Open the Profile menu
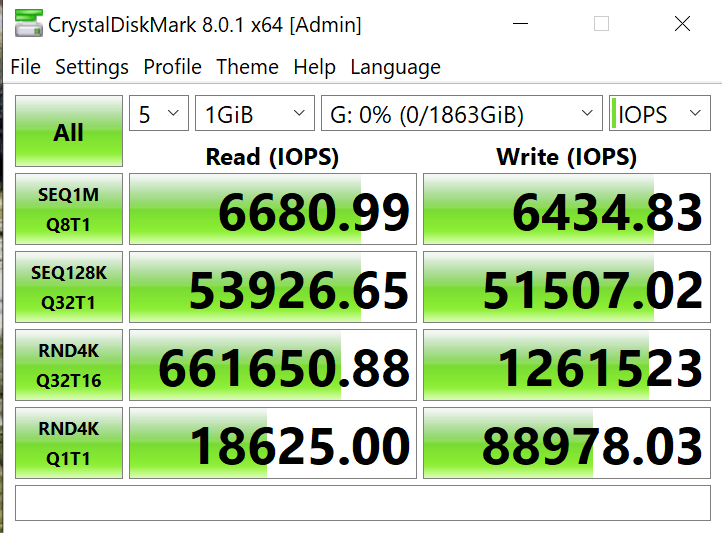The height and width of the screenshot is (533, 722). pos(173,67)
